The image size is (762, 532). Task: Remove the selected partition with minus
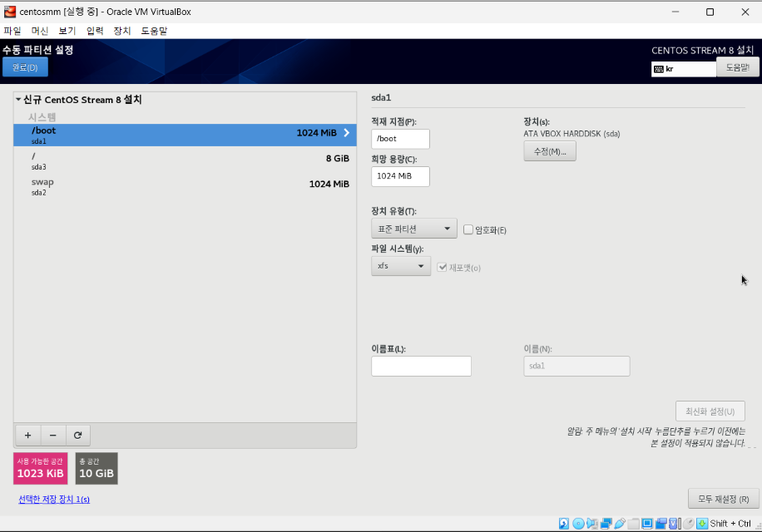coord(53,436)
